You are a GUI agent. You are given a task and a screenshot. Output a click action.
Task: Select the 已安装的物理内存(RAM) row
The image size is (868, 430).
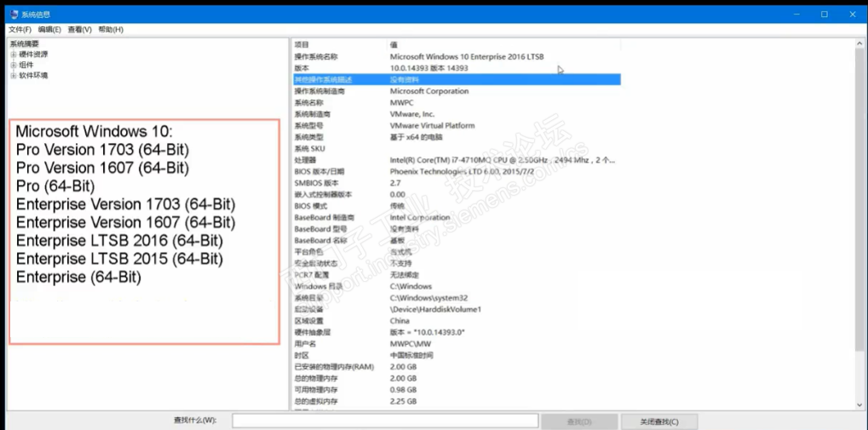coord(456,367)
